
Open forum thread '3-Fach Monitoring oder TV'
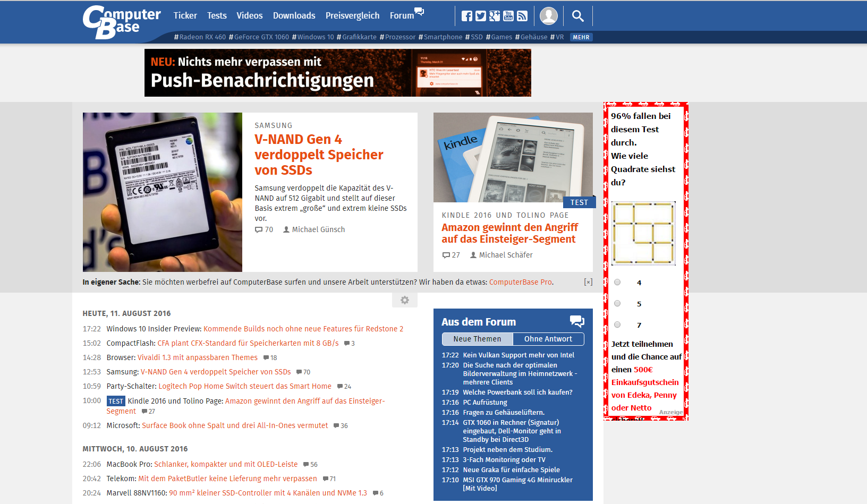[504, 459]
